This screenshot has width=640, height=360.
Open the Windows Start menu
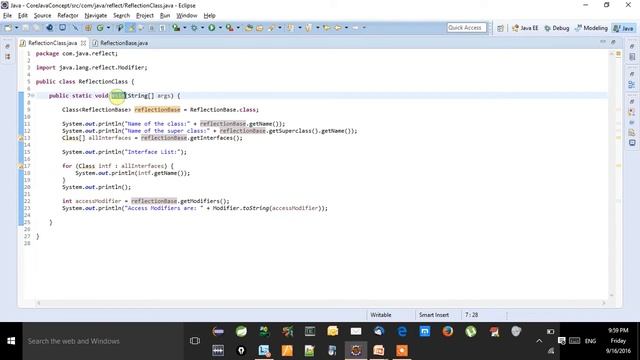tap(11, 341)
